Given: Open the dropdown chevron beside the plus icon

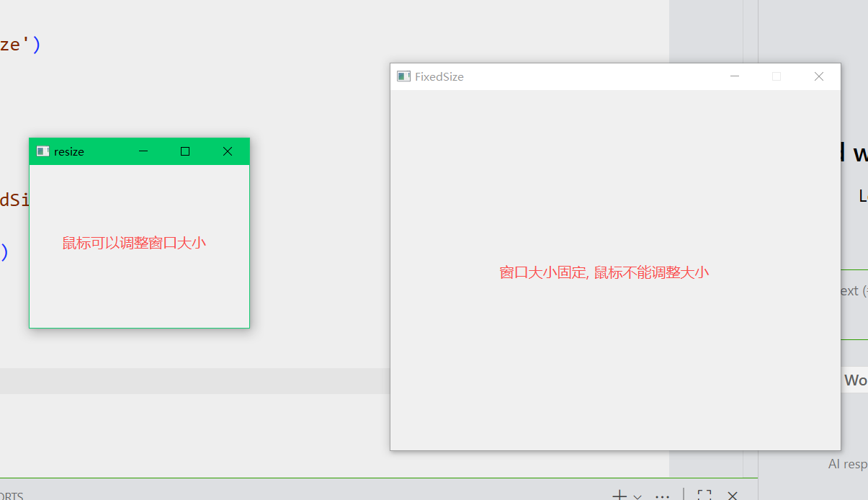Looking at the screenshot, I should 637,496.
